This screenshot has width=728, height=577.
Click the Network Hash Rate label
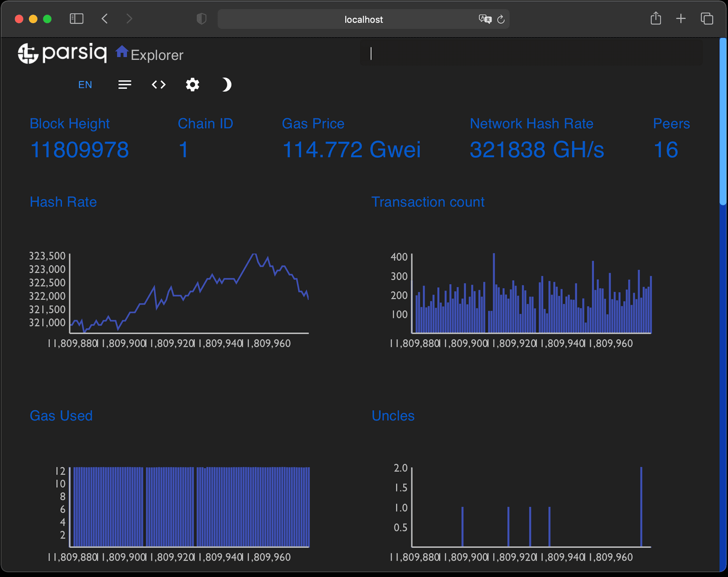531,123
